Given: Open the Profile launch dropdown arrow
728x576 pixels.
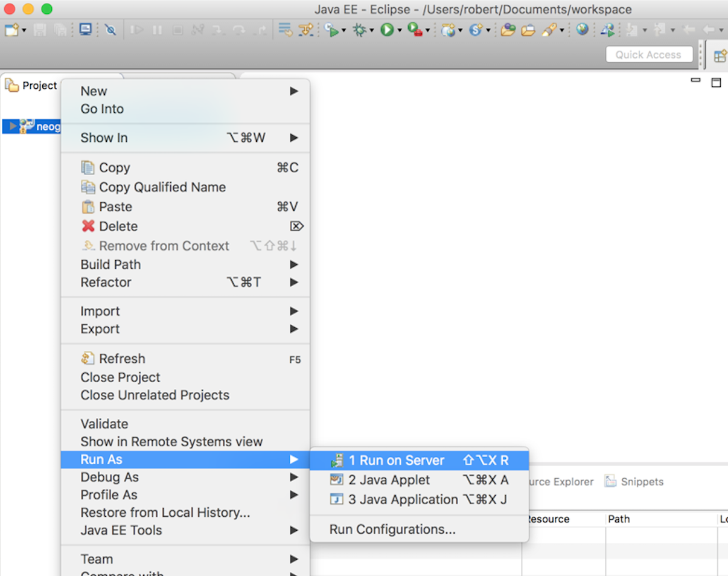Looking at the screenshot, I should pyautogui.click(x=343, y=30).
